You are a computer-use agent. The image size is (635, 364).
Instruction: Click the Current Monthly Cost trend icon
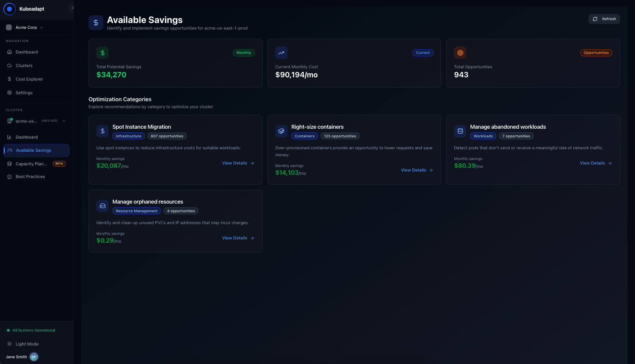coord(281,53)
